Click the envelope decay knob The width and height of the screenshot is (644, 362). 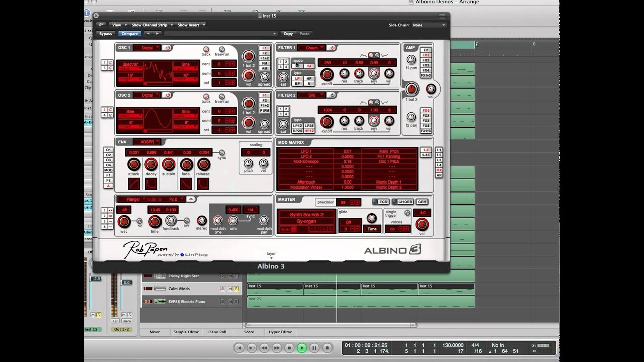[x=151, y=164]
